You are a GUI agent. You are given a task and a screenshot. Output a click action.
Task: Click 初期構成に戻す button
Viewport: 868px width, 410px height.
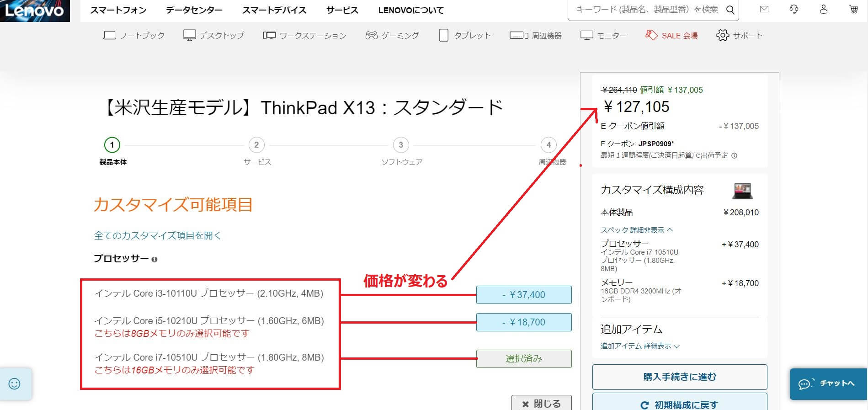tap(680, 402)
